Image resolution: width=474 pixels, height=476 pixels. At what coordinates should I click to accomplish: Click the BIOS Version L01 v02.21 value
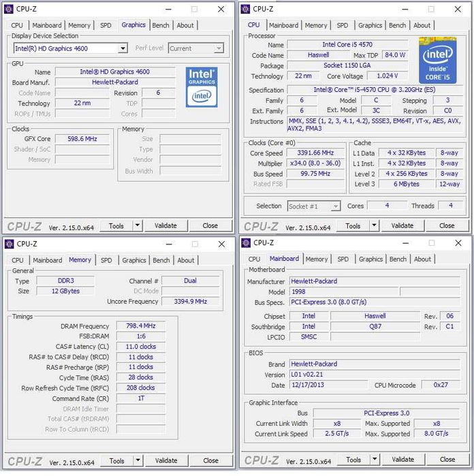tap(375, 375)
